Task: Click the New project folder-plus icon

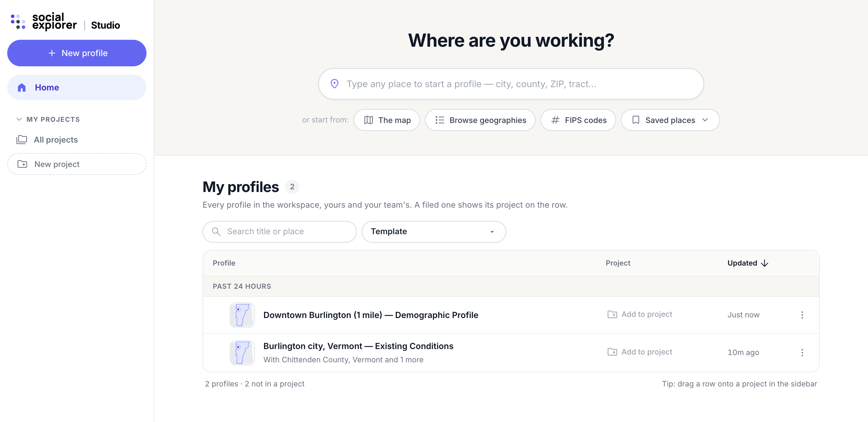Action: pyautogui.click(x=22, y=164)
